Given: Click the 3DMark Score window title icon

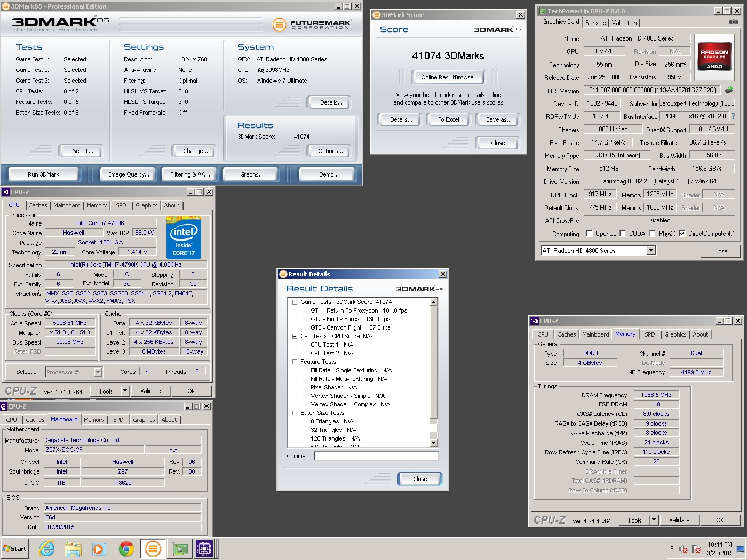Looking at the screenshot, I should coord(376,15).
